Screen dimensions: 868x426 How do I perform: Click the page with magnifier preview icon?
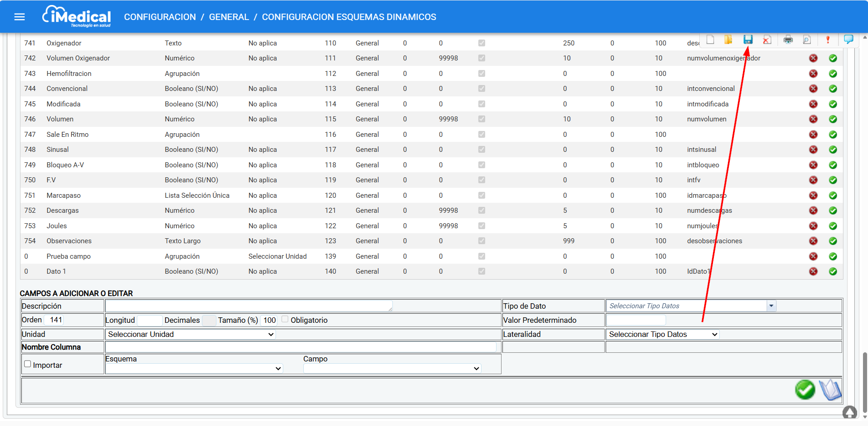pos(807,40)
